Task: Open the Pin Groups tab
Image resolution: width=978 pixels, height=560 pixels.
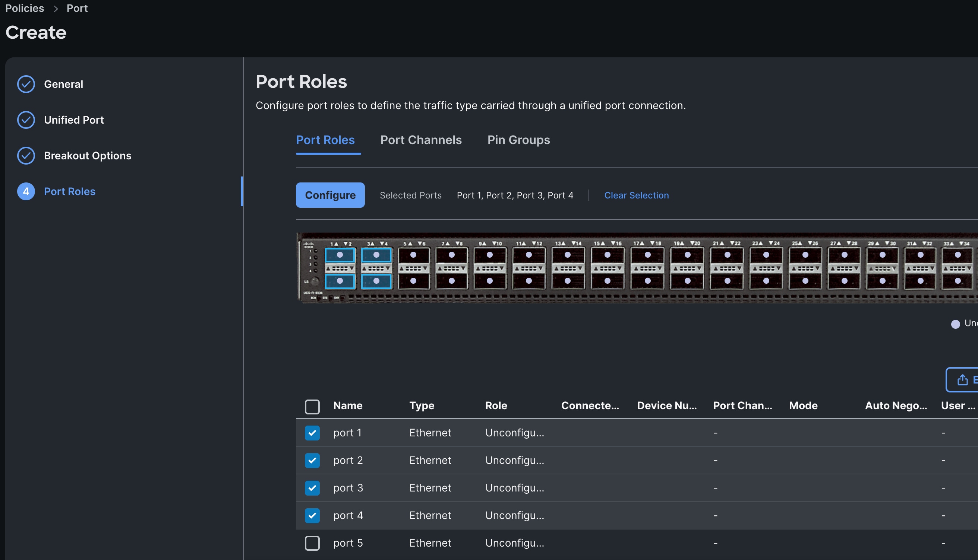Action: click(518, 140)
